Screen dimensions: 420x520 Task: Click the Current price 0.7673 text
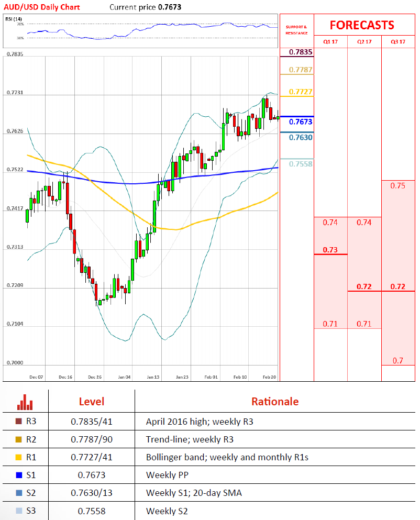click(x=145, y=7)
